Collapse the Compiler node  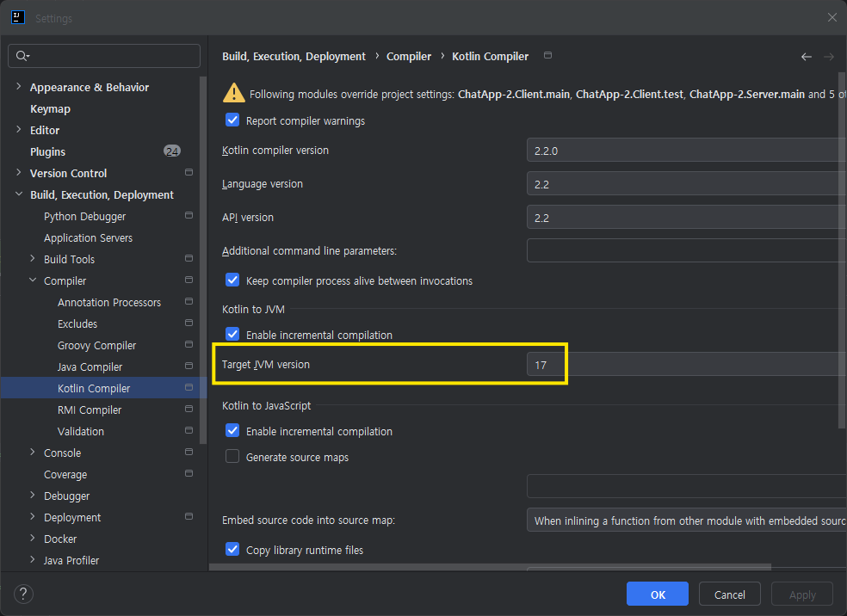pyautogui.click(x=33, y=280)
